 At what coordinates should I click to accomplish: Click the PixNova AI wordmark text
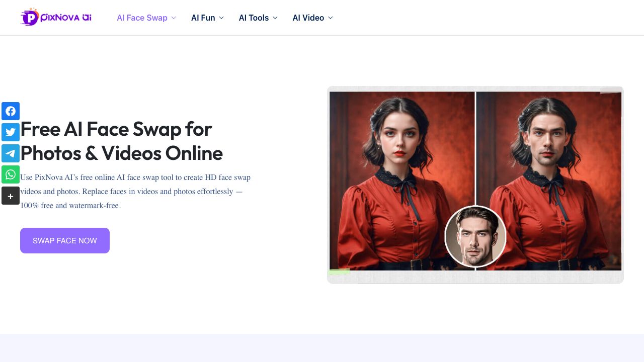click(65, 18)
